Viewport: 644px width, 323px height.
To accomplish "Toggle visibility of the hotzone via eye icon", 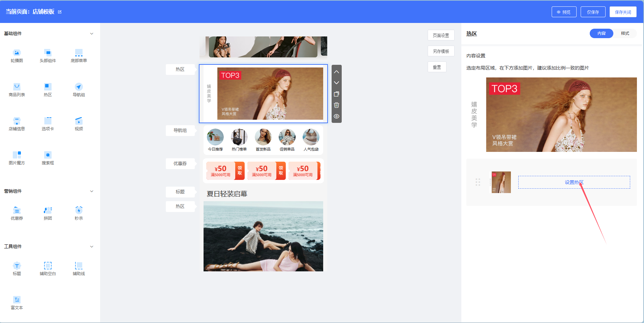I will click(x=336, y=116).
